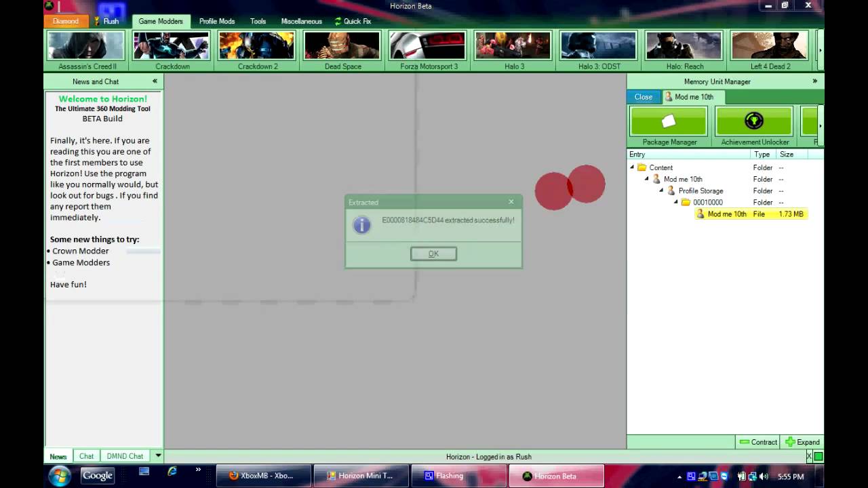Open the Halo 3 game modder

(514, 51)
